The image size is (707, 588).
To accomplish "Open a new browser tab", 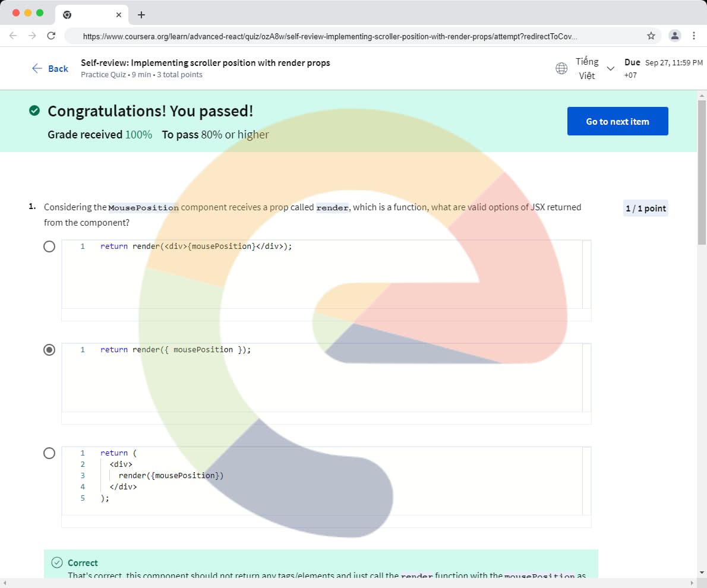I will pyautogui.click(x=141, y=15).
